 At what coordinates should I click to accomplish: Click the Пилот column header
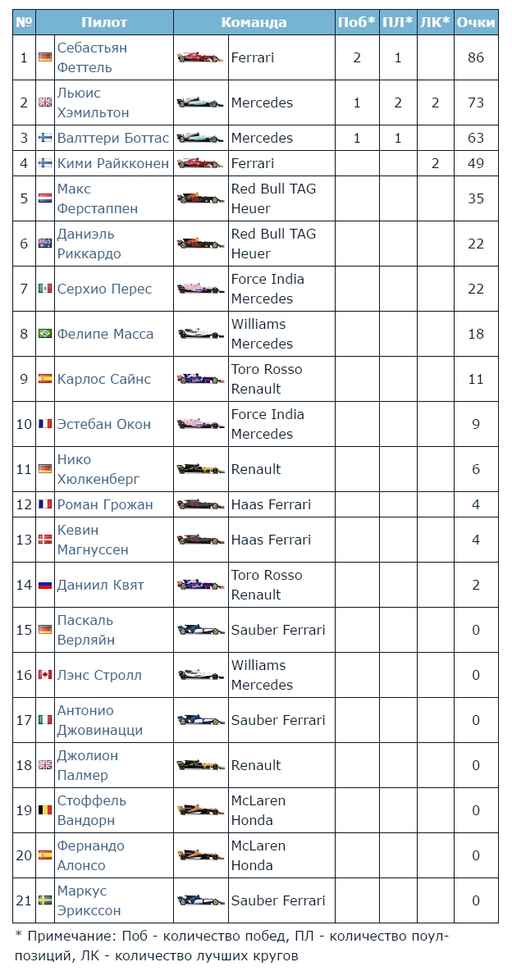tap(104, 22)
